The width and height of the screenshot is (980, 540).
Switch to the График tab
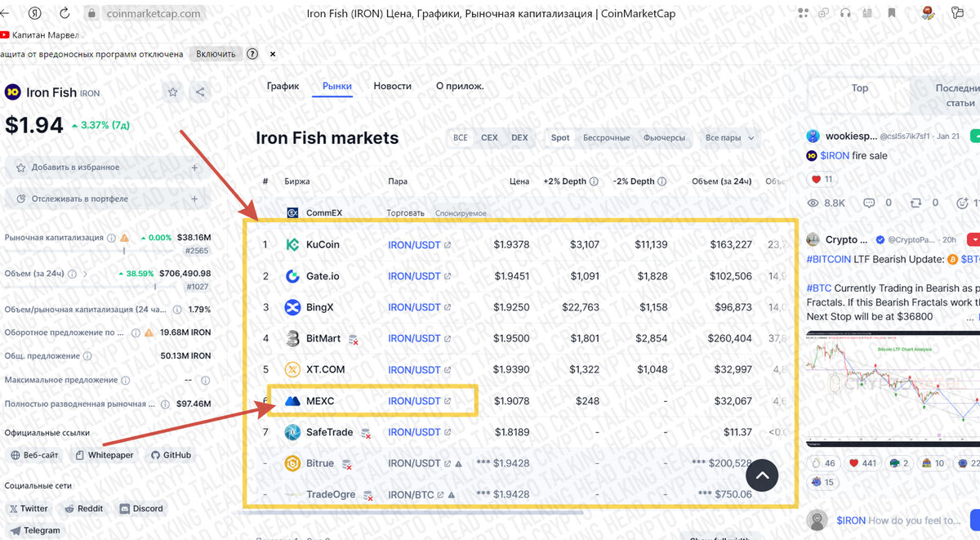283,86
